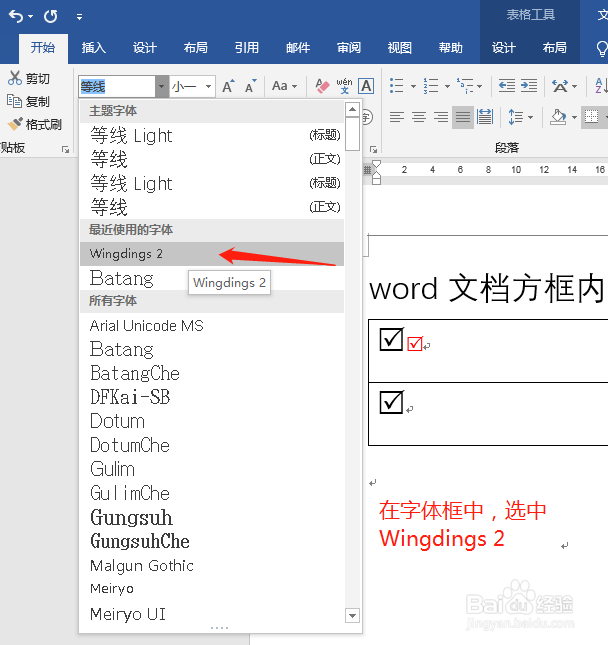Image resolution: width=608 pixels, height=645 pixels.
Task: Open the bullet library dropdown arrow
Action: tap(413, 86)
